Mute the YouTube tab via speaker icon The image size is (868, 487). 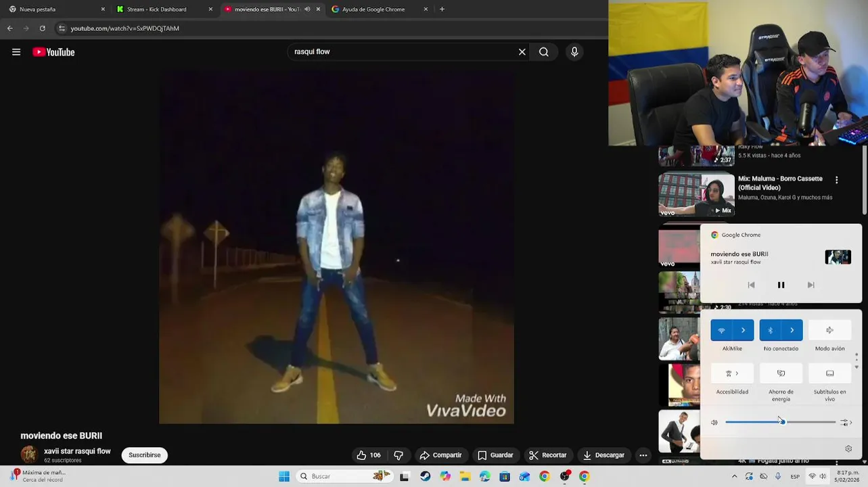(307, 9)
